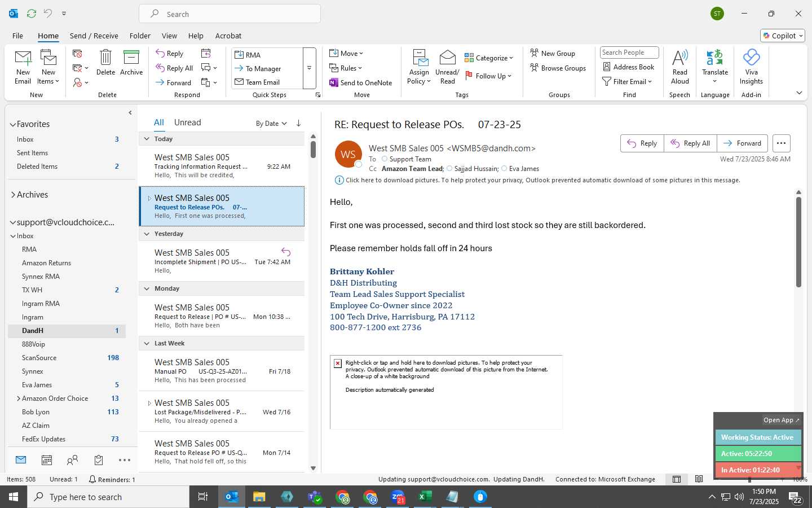Open the View tab
This screenshot has width=812, height=508.
169,36
